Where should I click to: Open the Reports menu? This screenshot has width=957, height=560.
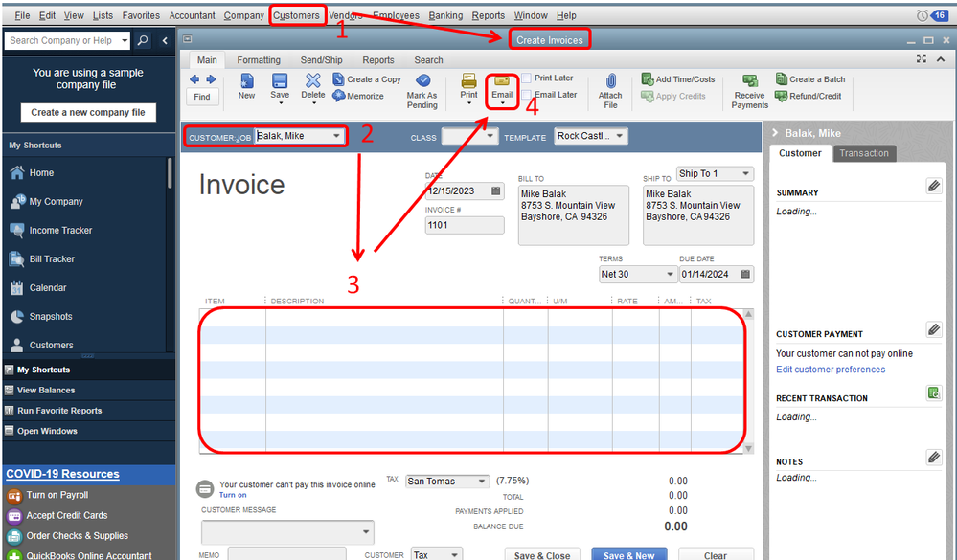489,15
